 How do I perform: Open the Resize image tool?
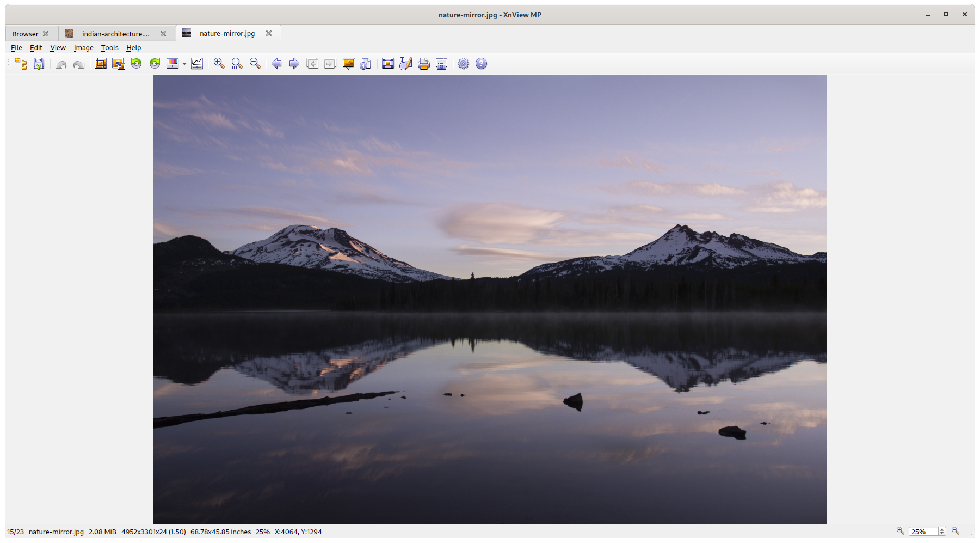[118, 64]
